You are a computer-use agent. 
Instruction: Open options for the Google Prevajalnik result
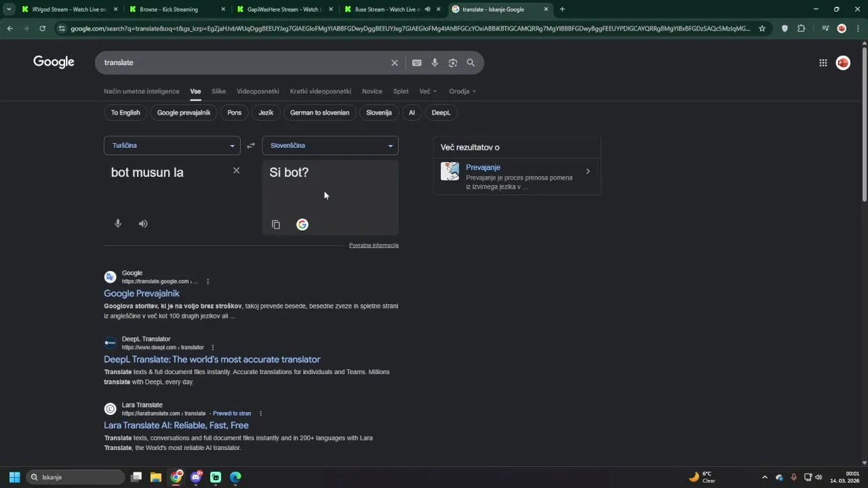208,281
